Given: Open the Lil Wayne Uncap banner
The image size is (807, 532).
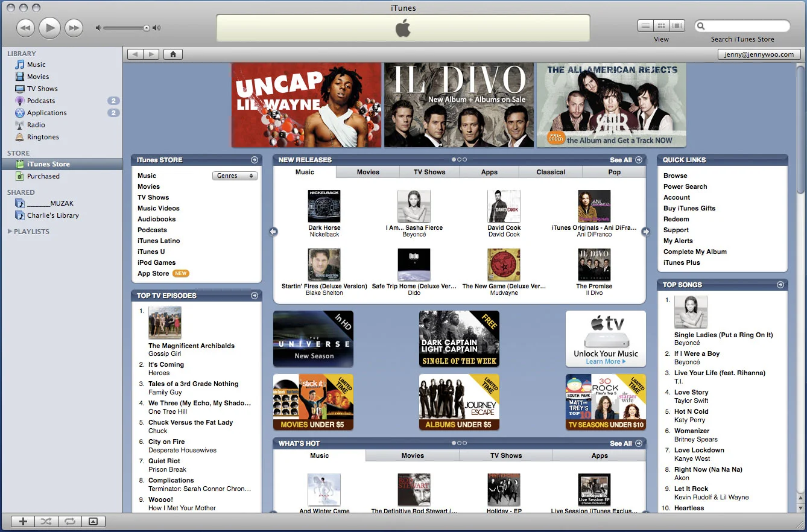Looking at the screenshot, I should pos(306,105).
